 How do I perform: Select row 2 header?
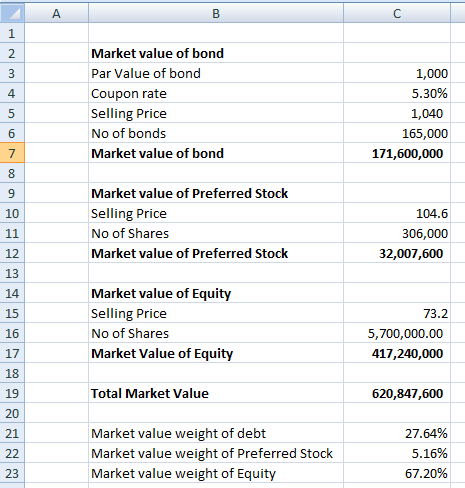coord(12,53)
